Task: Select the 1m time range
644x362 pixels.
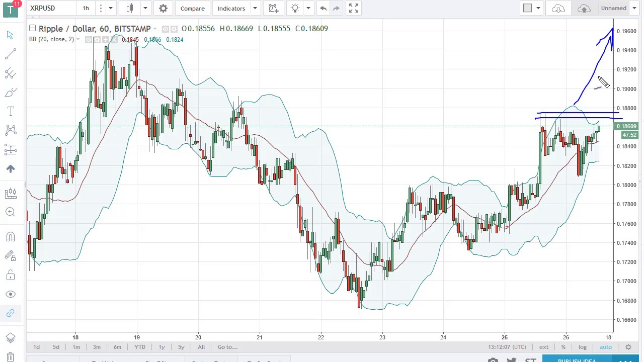Action: coord(76,347)
